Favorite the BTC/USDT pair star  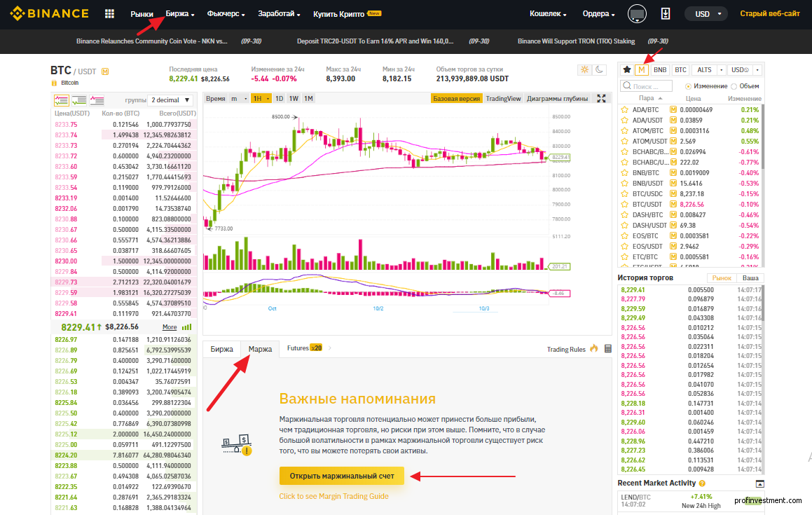tap(624, 204)
